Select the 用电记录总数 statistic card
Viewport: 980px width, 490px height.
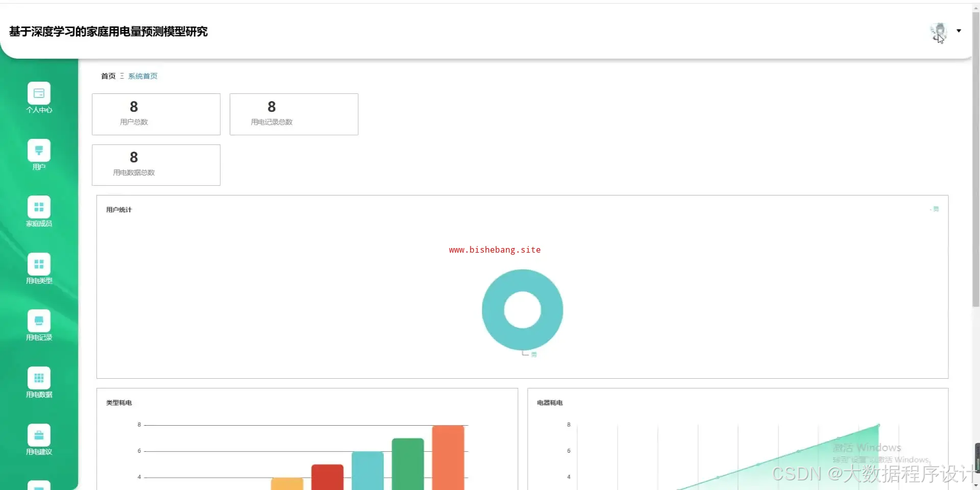[x=294, y=114]
